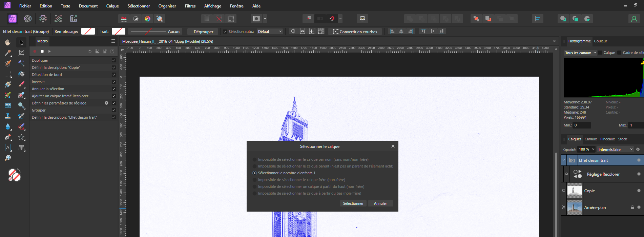Open the Export persona
This screenshot has height=237, width=644.
click(74, 19)
